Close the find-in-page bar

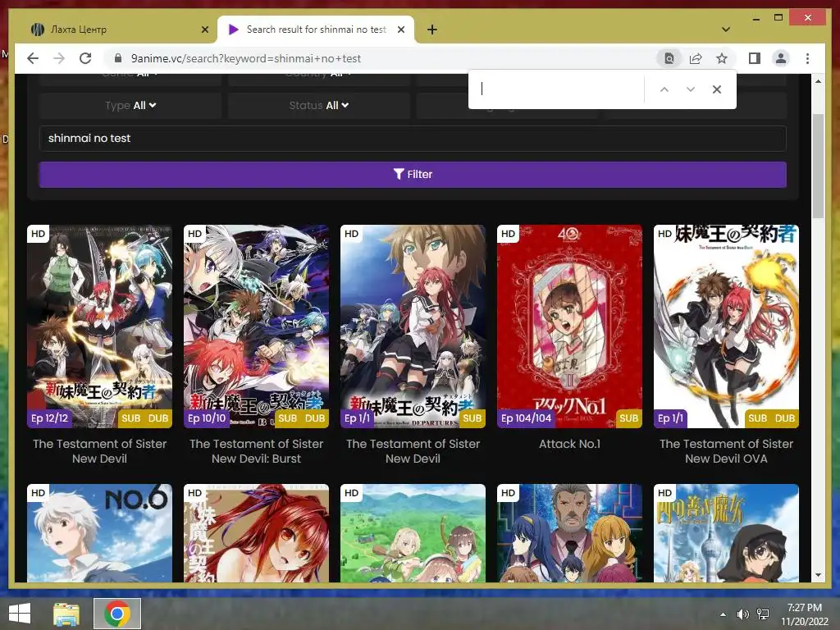point(717,89)
